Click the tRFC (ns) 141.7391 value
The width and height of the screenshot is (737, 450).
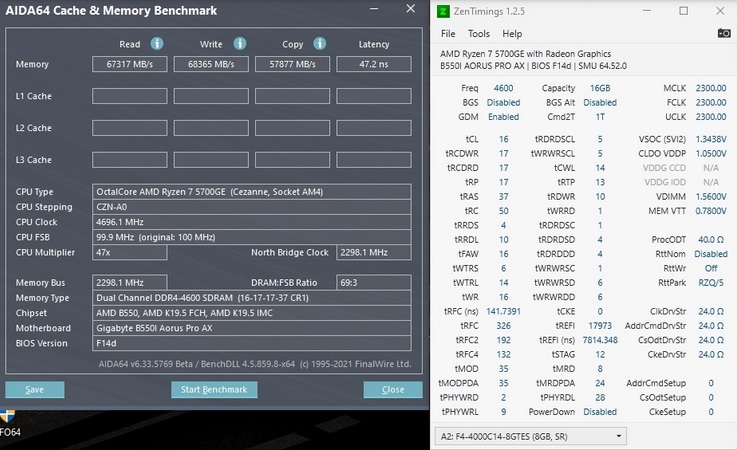[x=503, y=311]
